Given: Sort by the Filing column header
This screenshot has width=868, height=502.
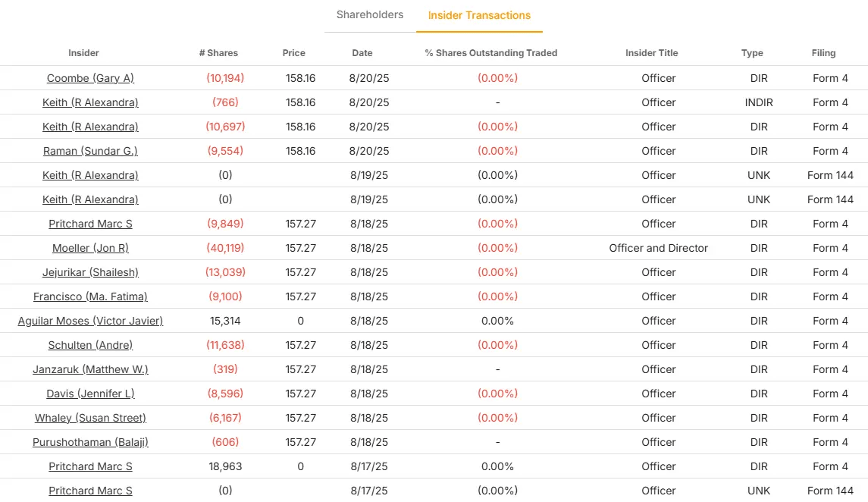Looking at the screenshot, I should coord(823,53).
